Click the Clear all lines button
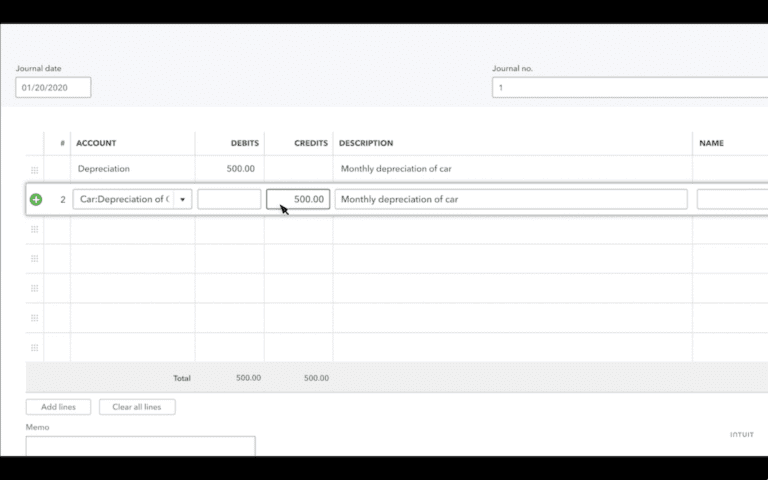This screenshot has height=480, width=768. click(x=137, y=407)
